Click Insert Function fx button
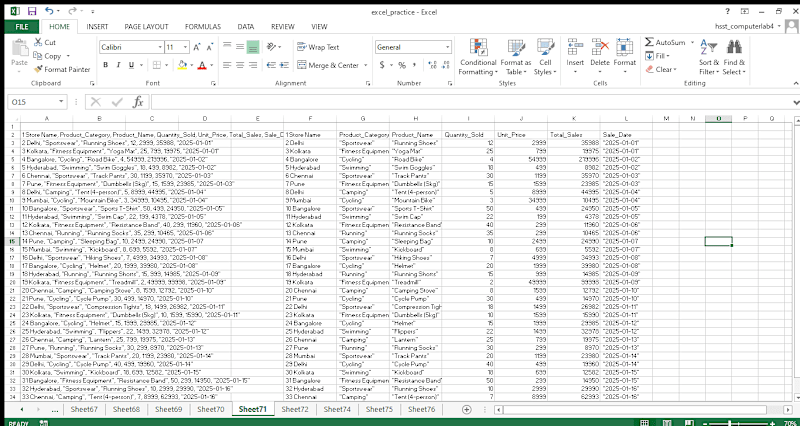 point(138,102)
